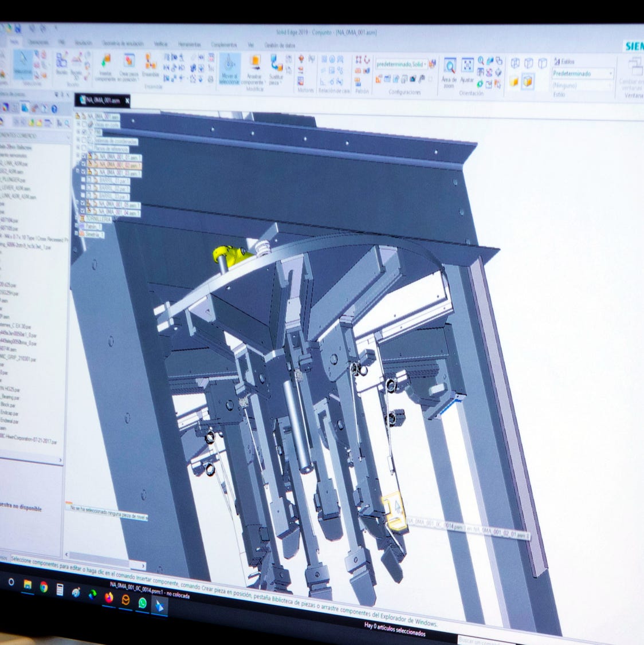Viewport: 644px width, 645px height.
Task: Close the NA_0MA_001.asm document tab
Action: click(127, 101)
